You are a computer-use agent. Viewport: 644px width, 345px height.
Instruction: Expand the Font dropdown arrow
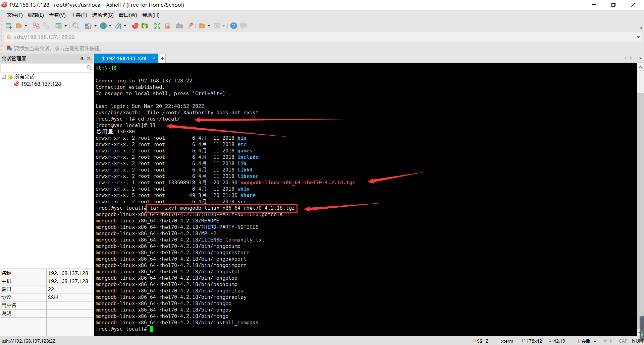(x=125, y=26)
